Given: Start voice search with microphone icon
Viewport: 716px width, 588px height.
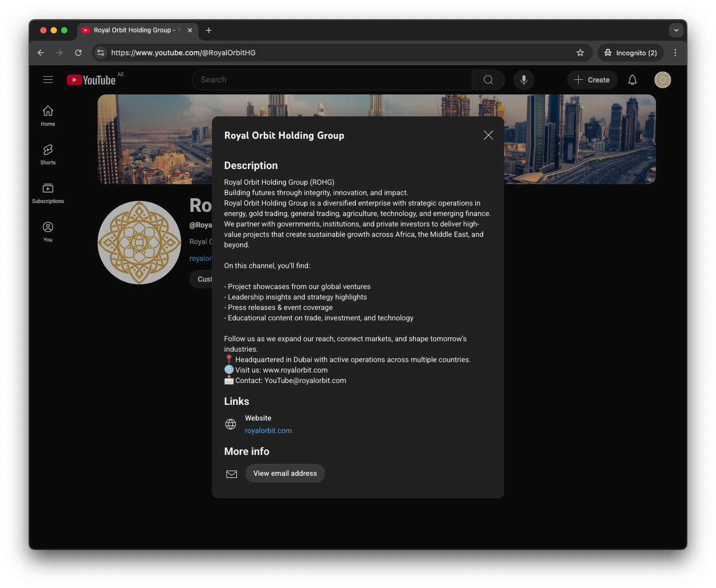Looking at the screenshot, I should click(x=524, y=80).
